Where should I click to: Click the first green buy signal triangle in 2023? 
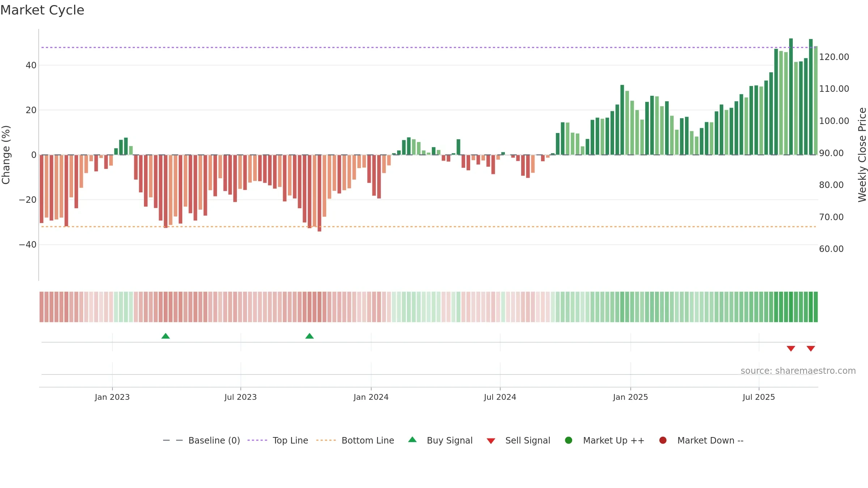click(166, 336)
